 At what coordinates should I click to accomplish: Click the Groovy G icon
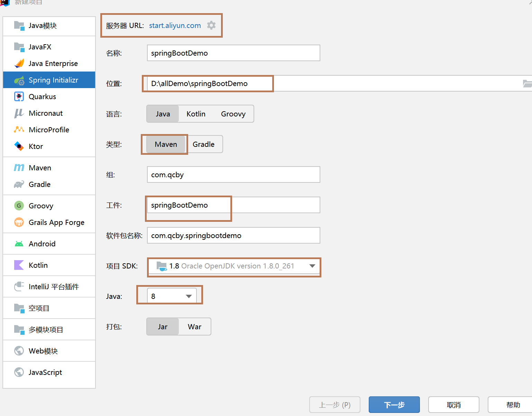point(19,206)
